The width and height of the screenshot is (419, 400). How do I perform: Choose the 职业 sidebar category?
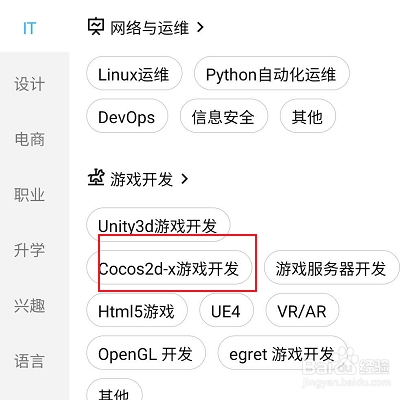coord(29,195)
